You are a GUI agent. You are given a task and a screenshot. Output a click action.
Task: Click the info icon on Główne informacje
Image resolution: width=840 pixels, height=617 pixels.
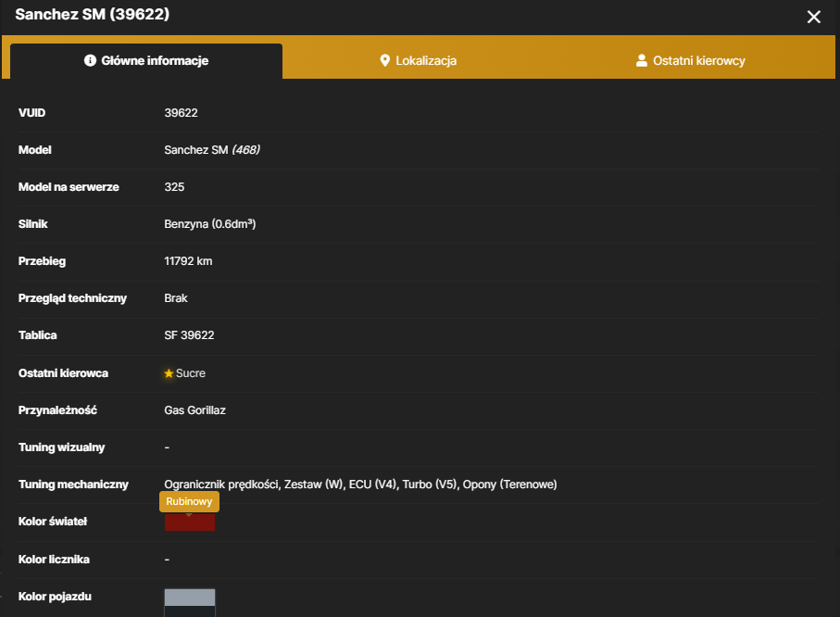tap(90, 60)
